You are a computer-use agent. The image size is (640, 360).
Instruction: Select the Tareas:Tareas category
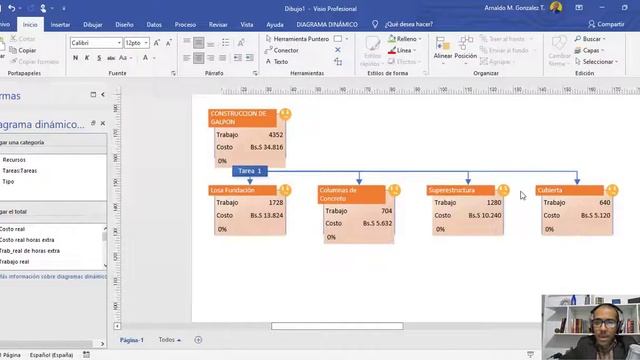(20, 171)
